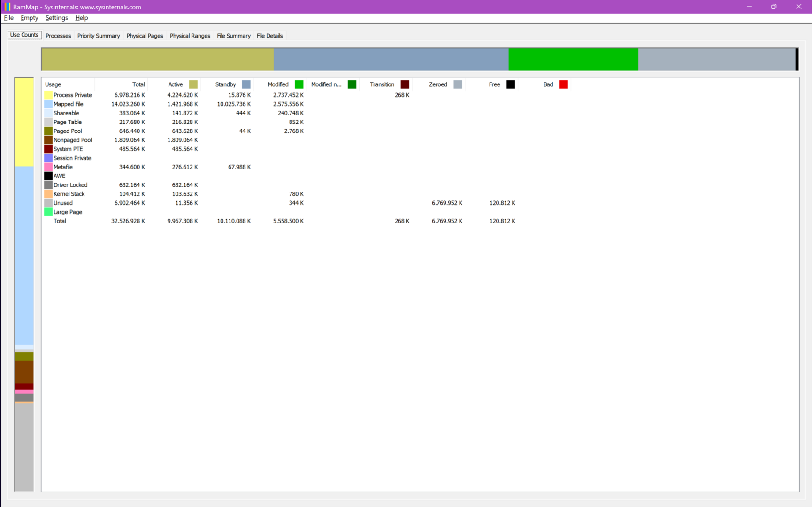This screenshot has height=507, width=812.
Task: Click the Session Private purple swatch
Action: click(48, 158)
